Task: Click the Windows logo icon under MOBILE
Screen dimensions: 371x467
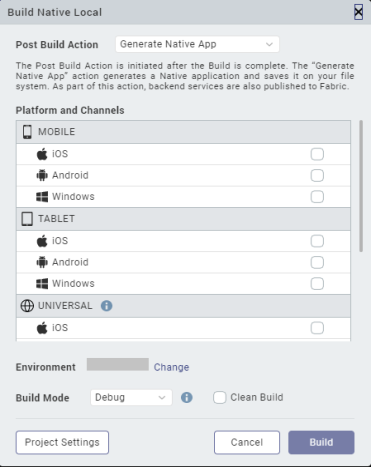Action: [42, 197]
